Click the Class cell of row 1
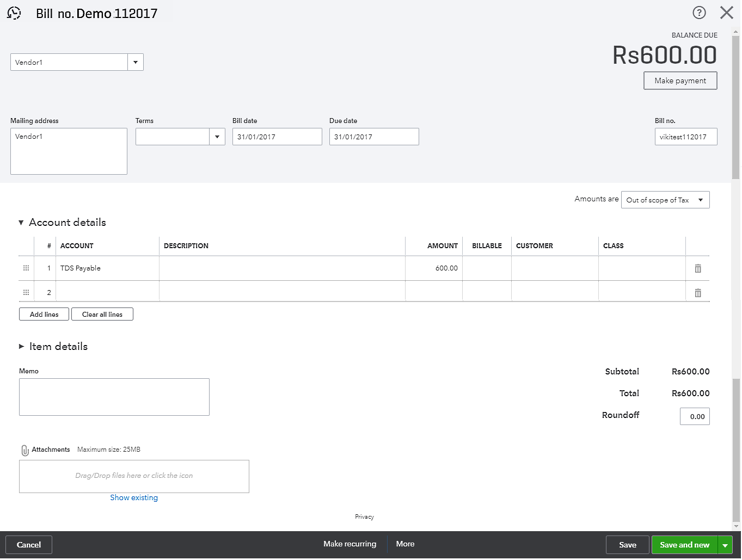 click(642, 268)
